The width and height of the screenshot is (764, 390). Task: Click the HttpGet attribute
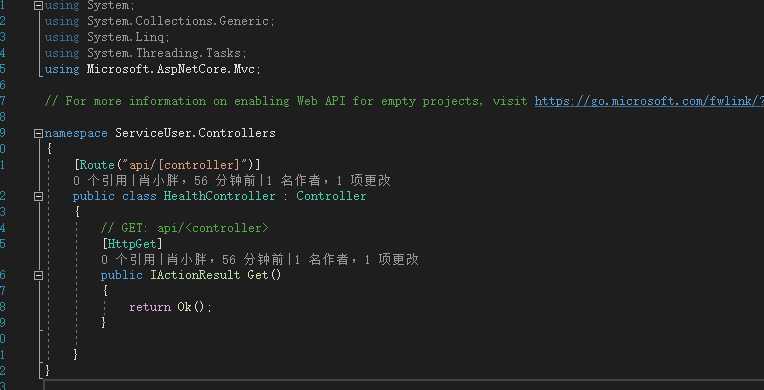(133, 243)
